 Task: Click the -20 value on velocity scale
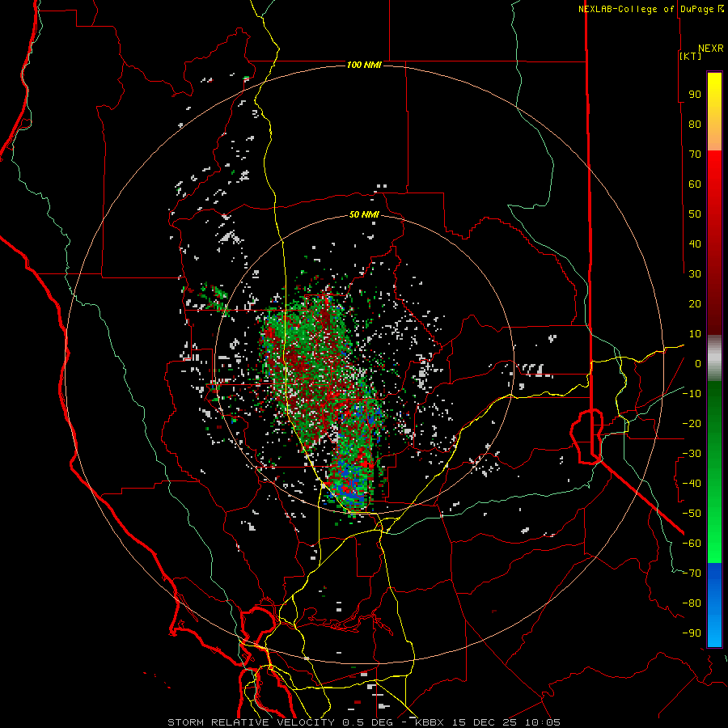692,423
